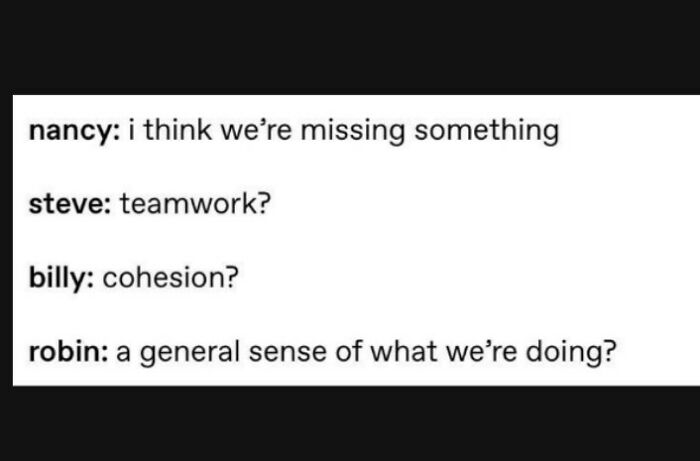Click "we're" in Nancy's line
Screen dimensions: 700x461
[x=264, y=132]
